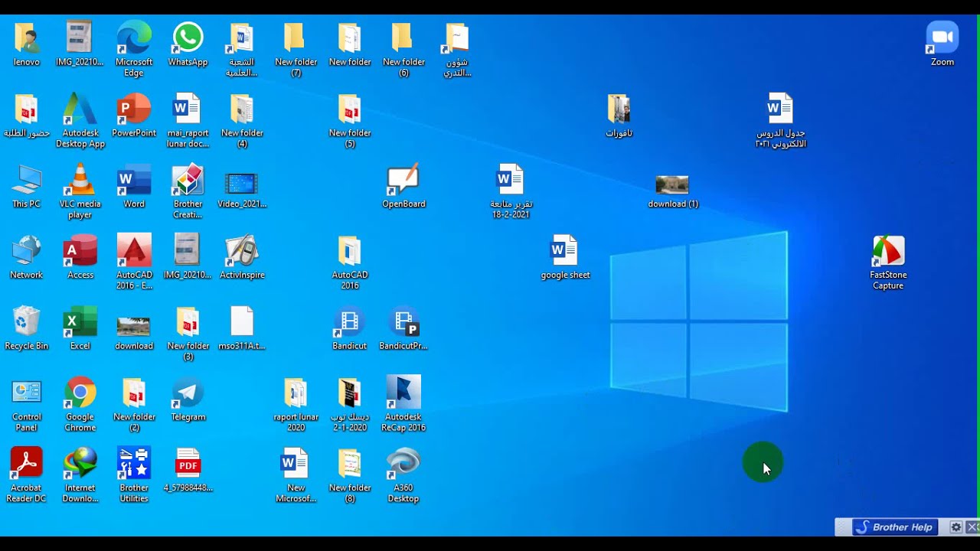The width and height of the screenshot is (980, 551).
Task: Select the raport lunar 2020 folder
Action: click(296, 404)
